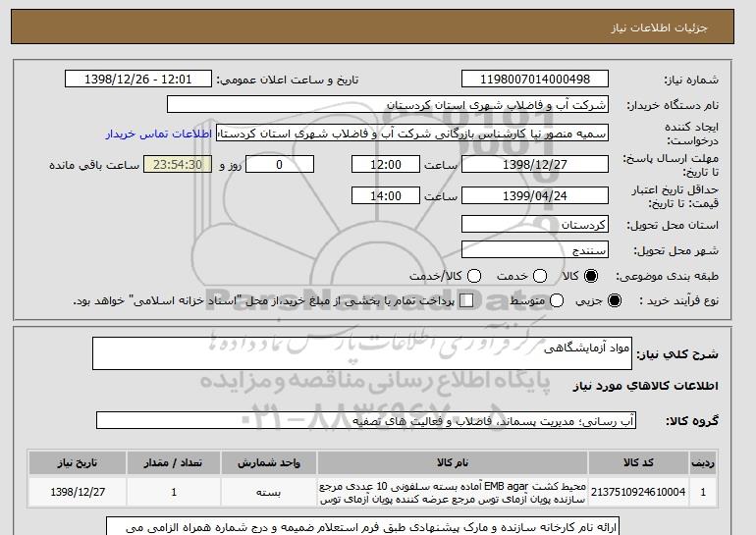756x535 pixels.
Task: Click the request creator field سمیه منصور نیا
Action: coord(412,134)
